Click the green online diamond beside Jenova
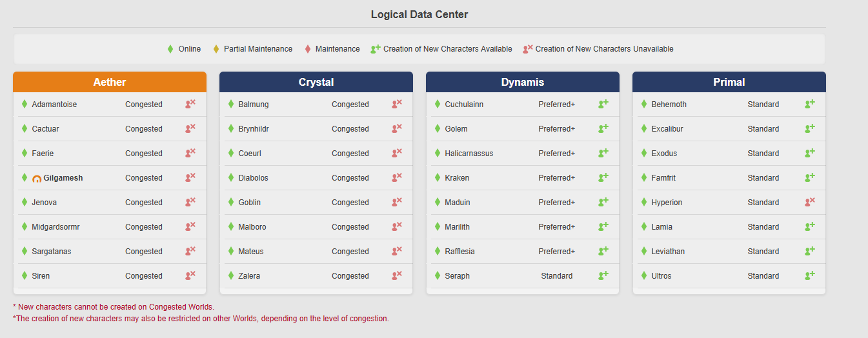 click(x=25, y=203)
